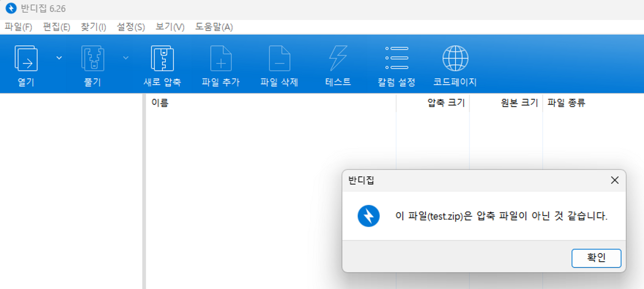Close the 반디집 error dialog
644x289 pixels.
coord(615,180)
